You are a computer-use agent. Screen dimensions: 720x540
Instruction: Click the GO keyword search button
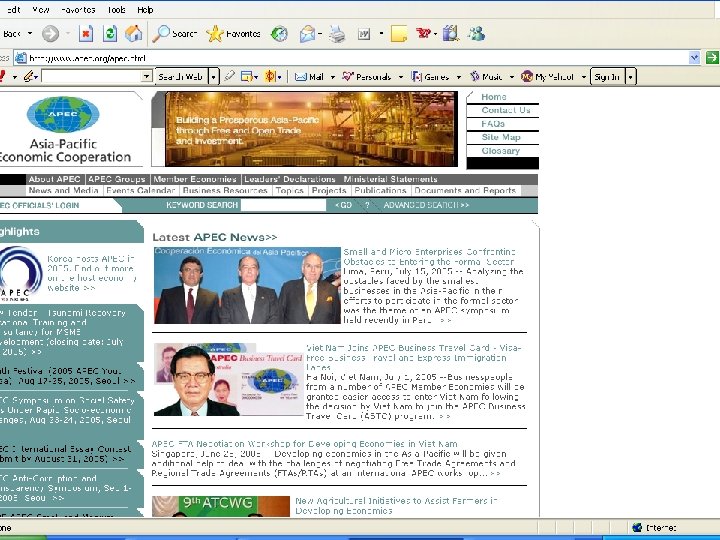[343, 205]
